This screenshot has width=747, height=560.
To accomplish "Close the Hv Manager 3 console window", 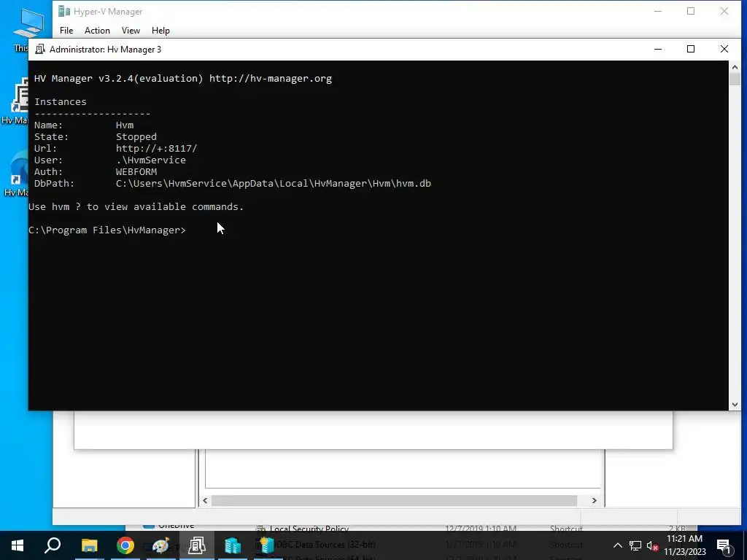I will point(724,49).
